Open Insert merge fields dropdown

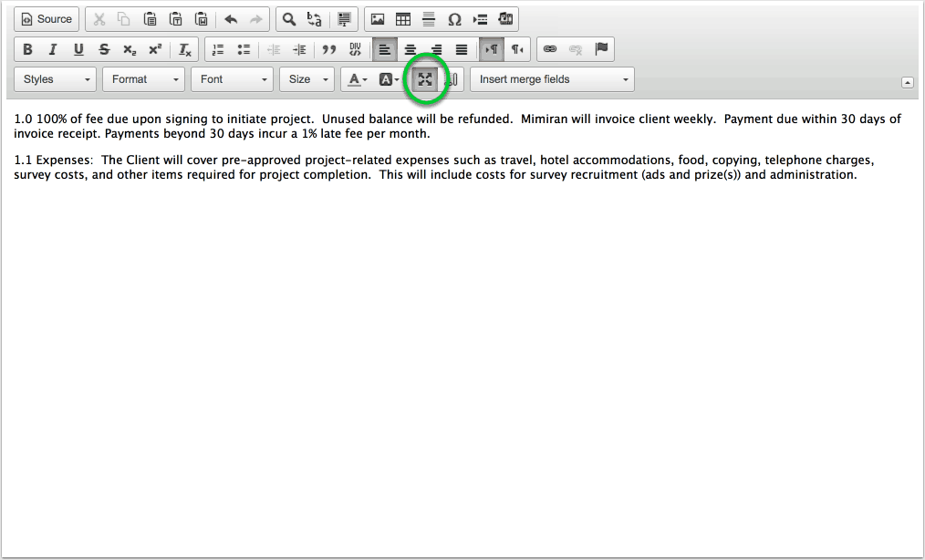(552, 79)
